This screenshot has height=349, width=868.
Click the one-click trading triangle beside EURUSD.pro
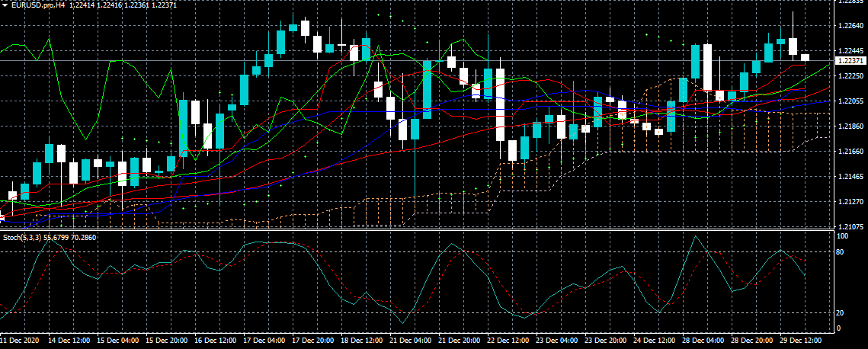click(5, 5)
